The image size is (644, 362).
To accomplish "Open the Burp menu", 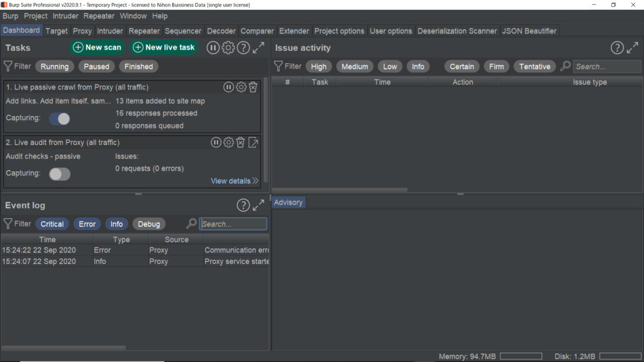I will click(x=10, y=16).
